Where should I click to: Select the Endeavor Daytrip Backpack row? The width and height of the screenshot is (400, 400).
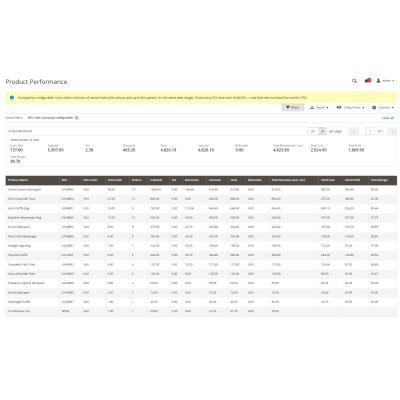click(201, 283)
